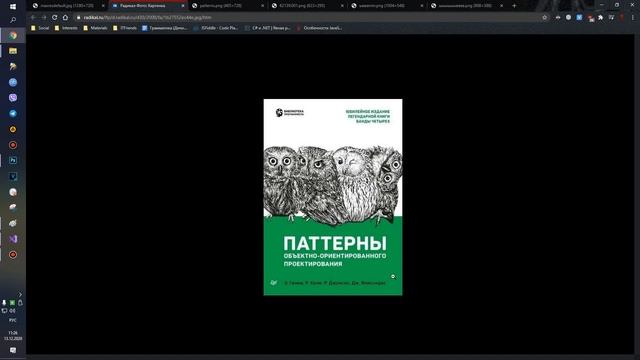This screenshot has height=360, width=640.
Task: Close the Radikal photo tab
Action: point(182,6)
